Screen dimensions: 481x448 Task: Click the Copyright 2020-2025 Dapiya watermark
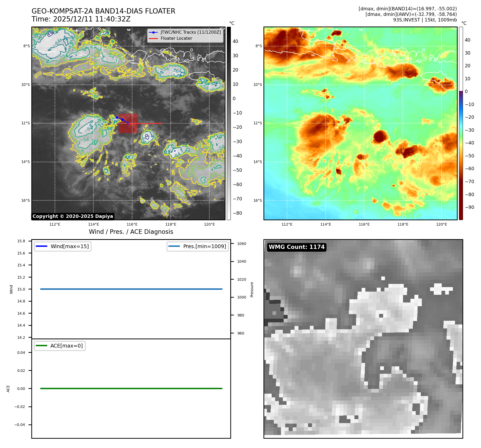click(x=73, y=216)
